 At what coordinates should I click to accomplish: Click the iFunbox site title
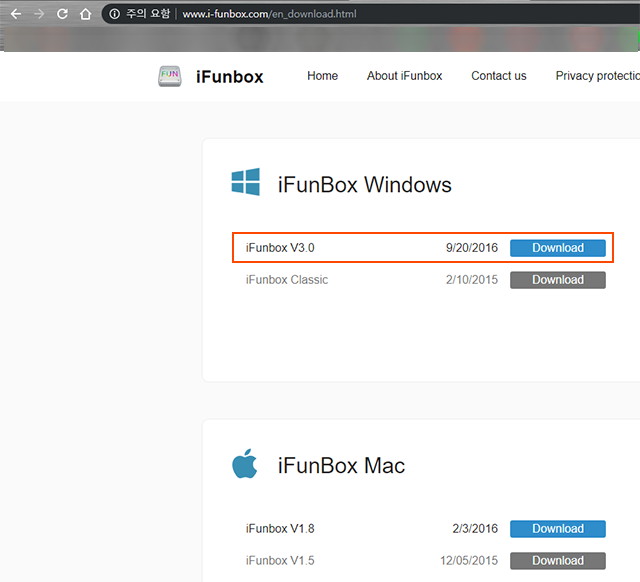[229, 77]
